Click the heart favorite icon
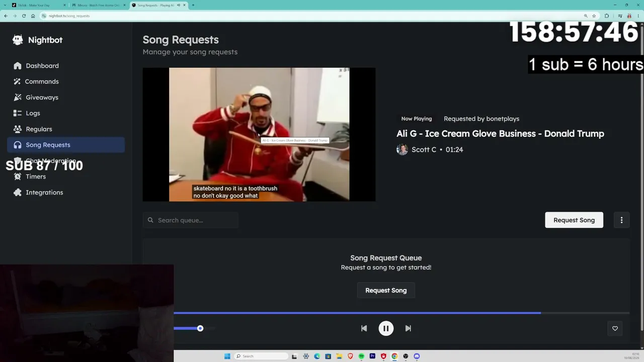The width and height of the screenshot is (644, 362). click(615, 328)
